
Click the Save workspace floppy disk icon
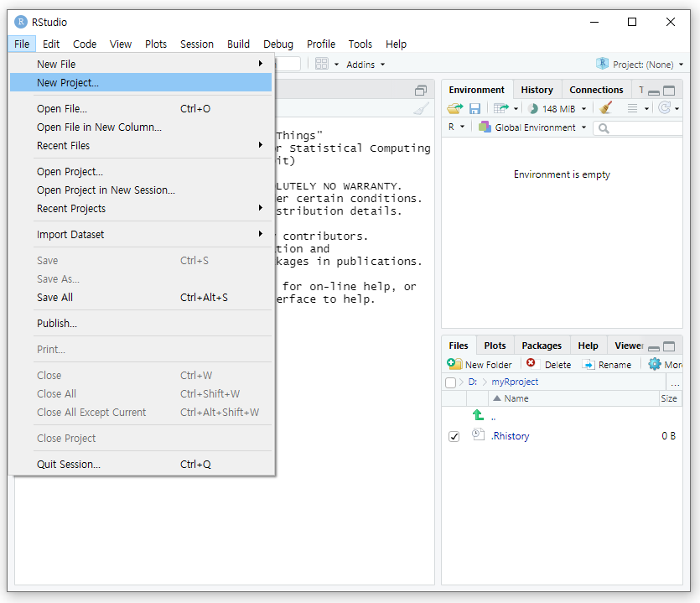[474, 108]
